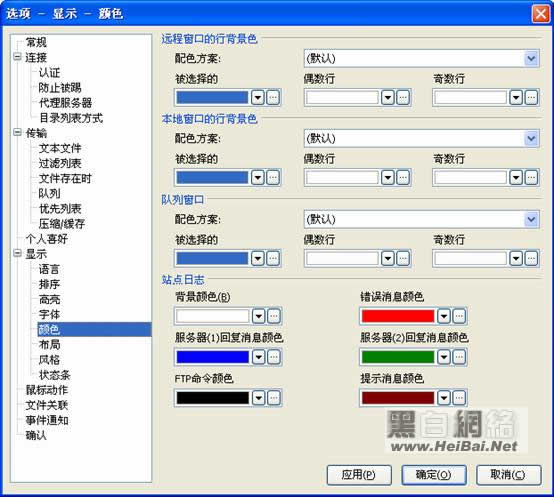Screen dimensions: 554x497
Task: Click the green 服务器(2)回复消息颜色 swatch
Action: [398, 357]
